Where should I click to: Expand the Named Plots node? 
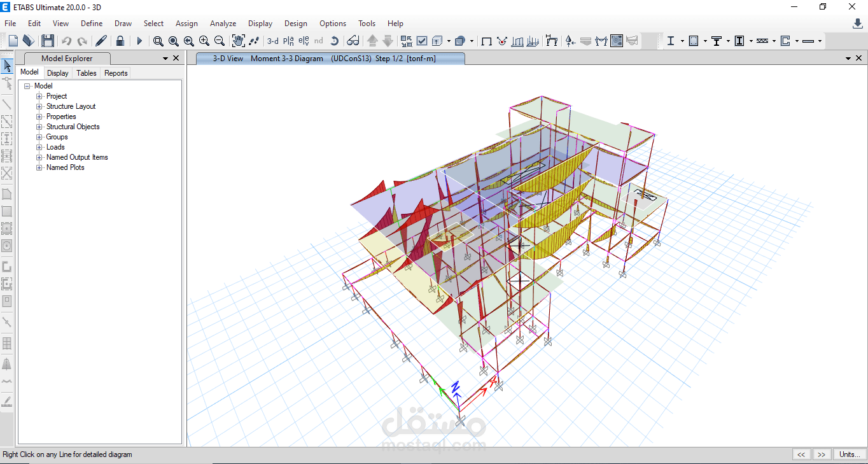pyautogui.click(x=39, y=167)
